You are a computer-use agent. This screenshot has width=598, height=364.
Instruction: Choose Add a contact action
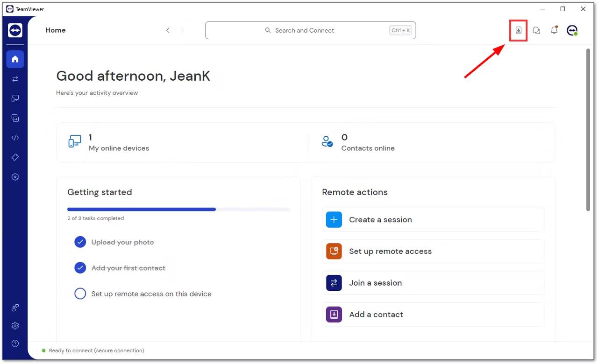coord(433,315)
